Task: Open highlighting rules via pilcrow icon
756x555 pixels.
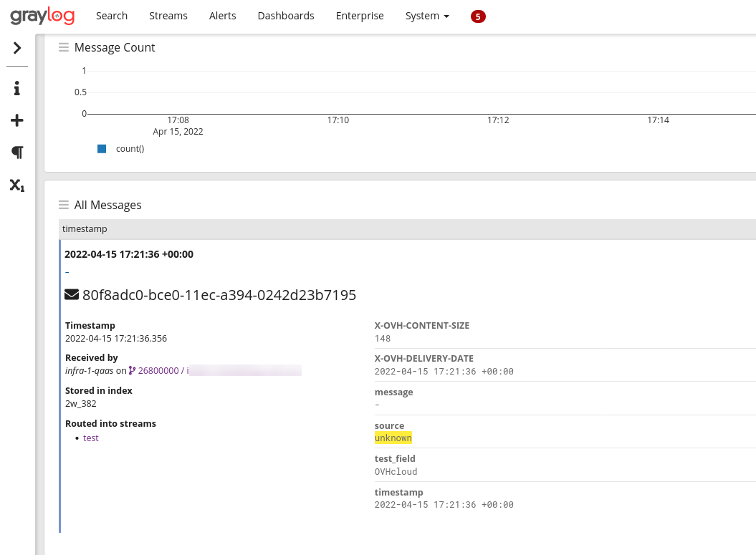Action: [x=17, y=153]
